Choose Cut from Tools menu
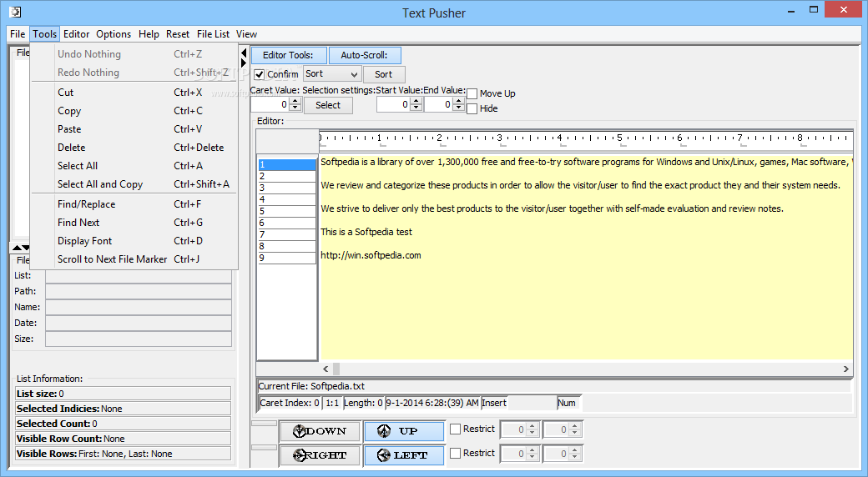 point(134,93)
